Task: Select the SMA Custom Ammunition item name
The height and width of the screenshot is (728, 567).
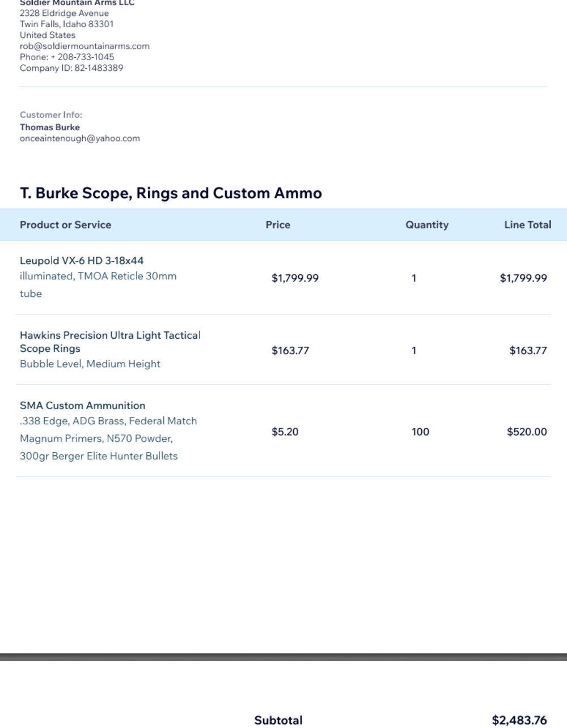Action: (82, 405)
